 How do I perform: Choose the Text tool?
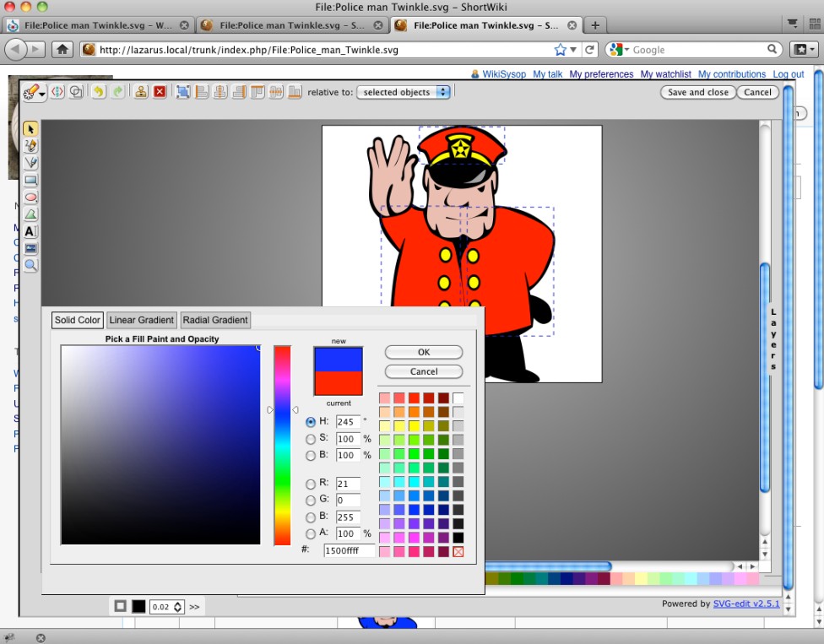click(x=30, y=231)
